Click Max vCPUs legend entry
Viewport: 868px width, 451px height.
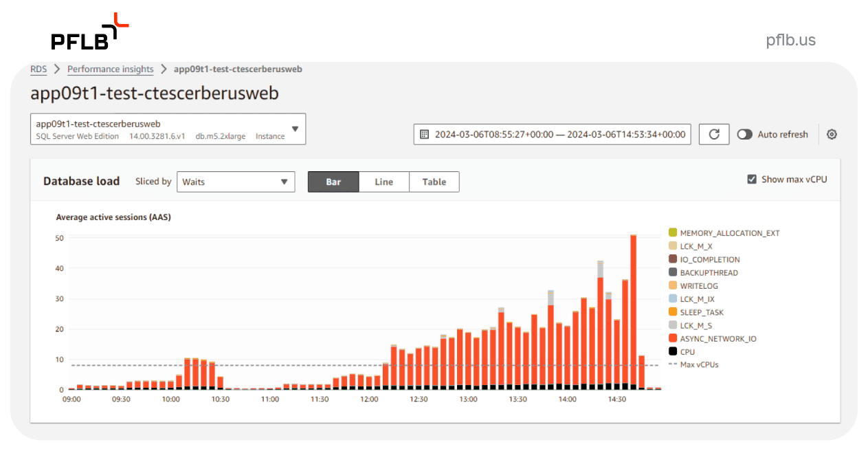[x=694, y=364]
